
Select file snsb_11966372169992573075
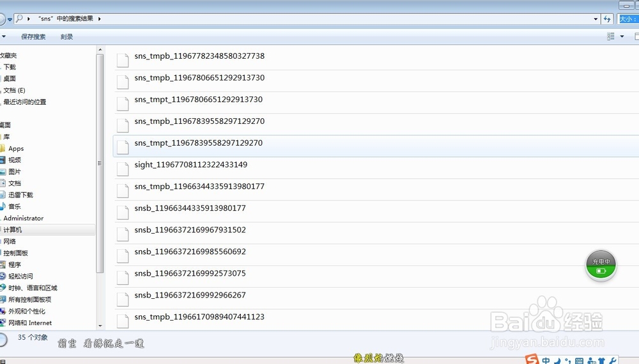pos(190,273)
